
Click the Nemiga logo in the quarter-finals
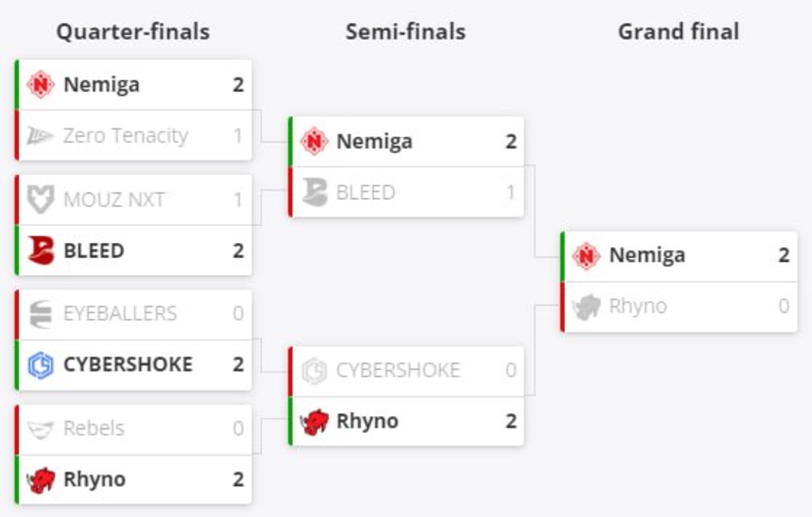pyautogui.click(x=40, y=84)
